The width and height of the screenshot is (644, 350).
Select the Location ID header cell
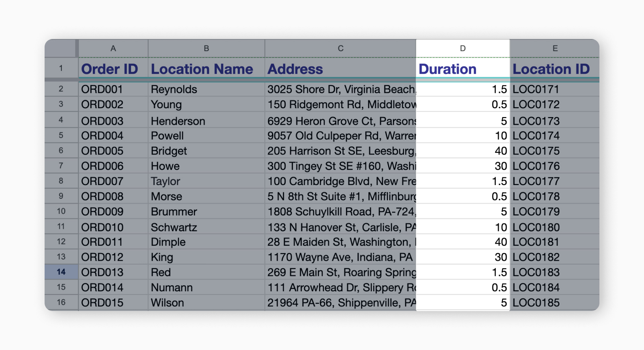(x=554, y=69)
